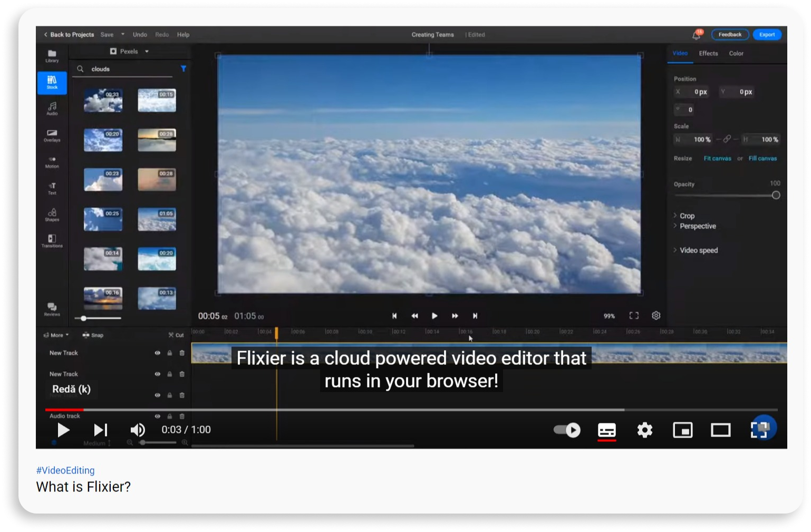Open the Text sidebar icon
The height and width of the screenshot is (532, 811).
(x=52, y=188)
